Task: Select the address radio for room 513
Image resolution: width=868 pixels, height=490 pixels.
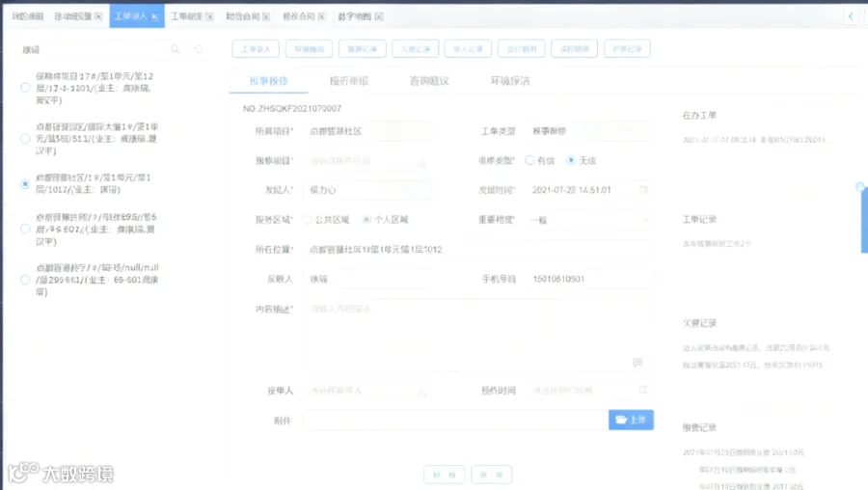Action: coord(25,139)
